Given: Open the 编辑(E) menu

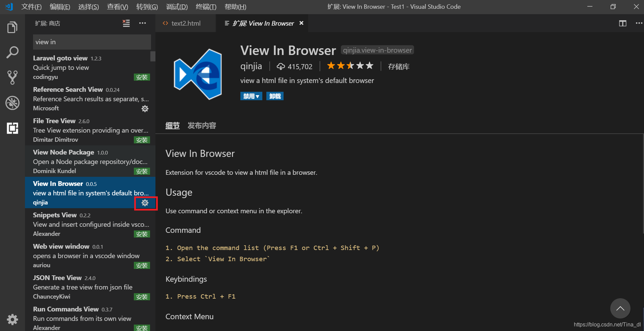Looking at the screenshot, I should [x=60, y=7].
